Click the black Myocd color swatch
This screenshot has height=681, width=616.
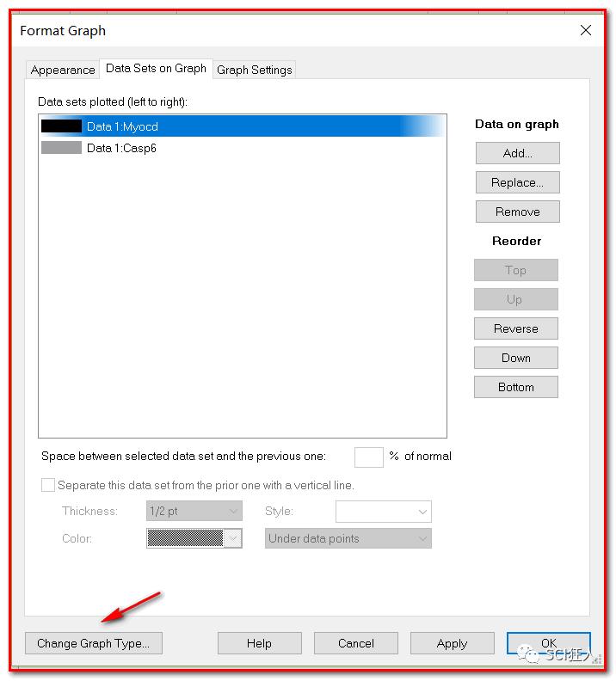point(61,126)
